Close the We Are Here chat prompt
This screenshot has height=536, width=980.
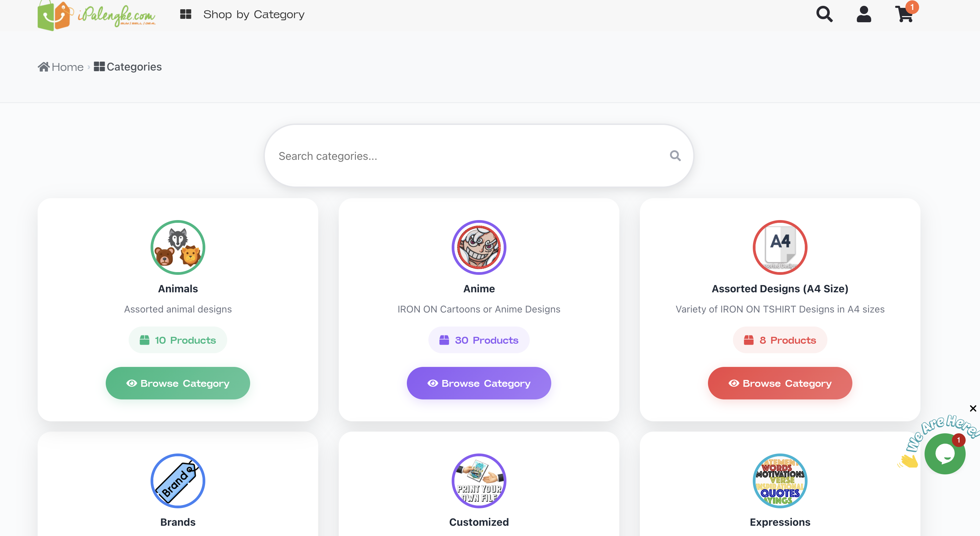click(x=973, y=409)
